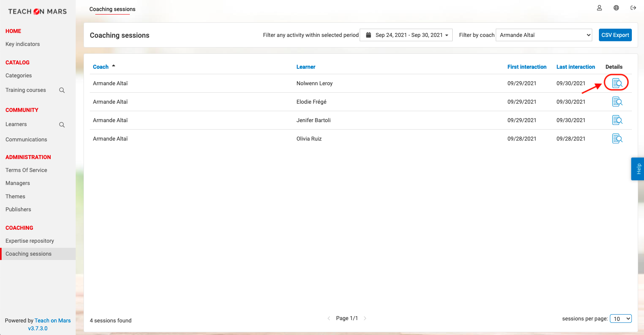Image resolution: width=644 pixels, height=335 pixels.
Task: Select Coaching sessions top tab
Action: [x=112, y=9]
